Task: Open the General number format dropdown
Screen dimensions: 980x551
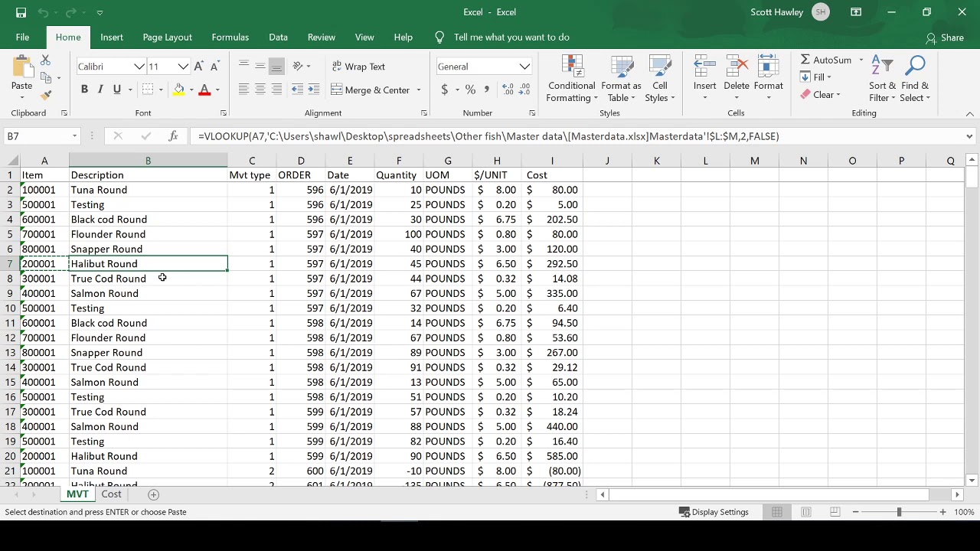Action: pos(524,67)
